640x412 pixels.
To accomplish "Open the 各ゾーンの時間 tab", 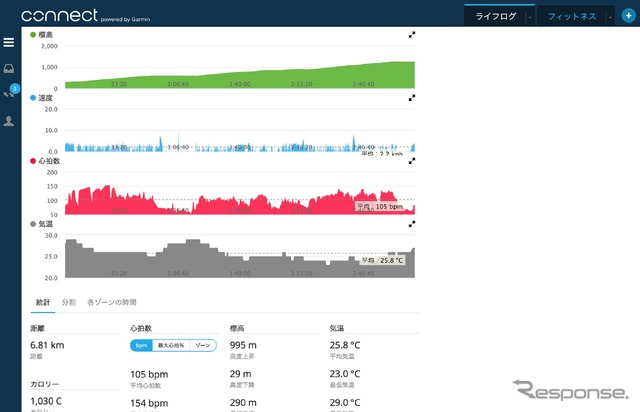I will (112, 301).
